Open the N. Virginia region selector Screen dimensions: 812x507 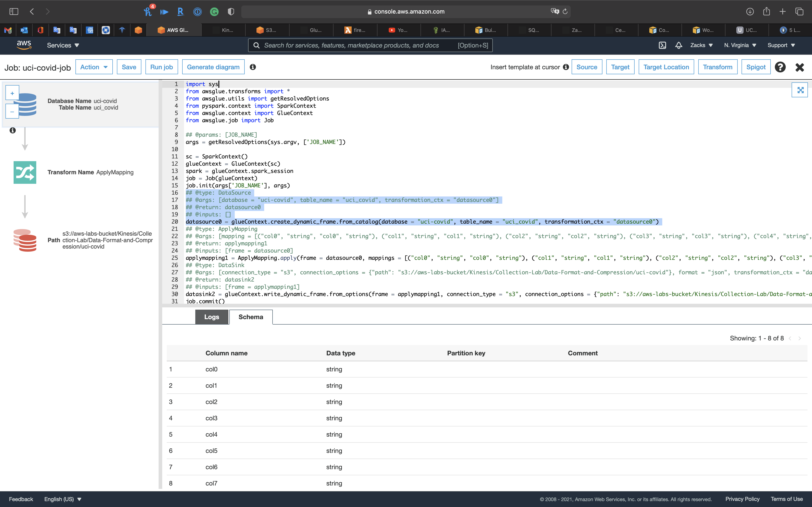click(740, 45)
